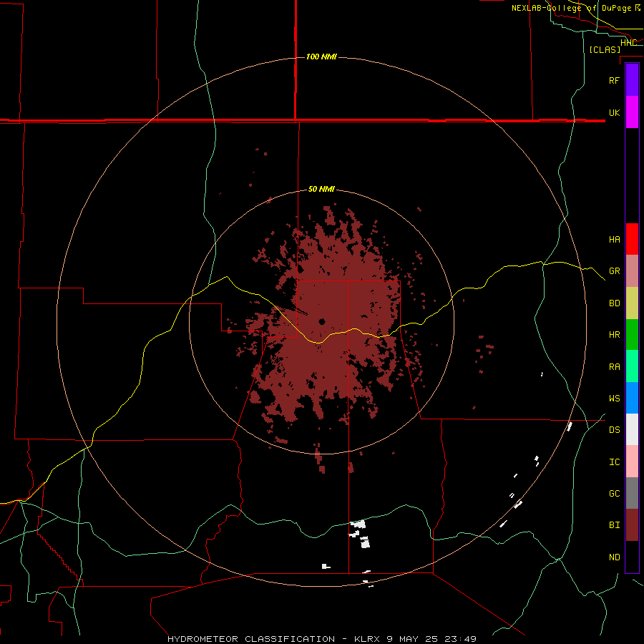Pick the green HR legend swatch
Viewport: 644px width, 644px height.
[x=632, y=335]
